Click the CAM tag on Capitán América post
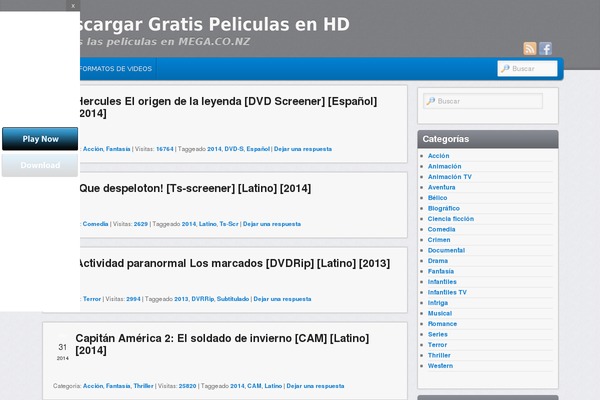 coord(254,386)
